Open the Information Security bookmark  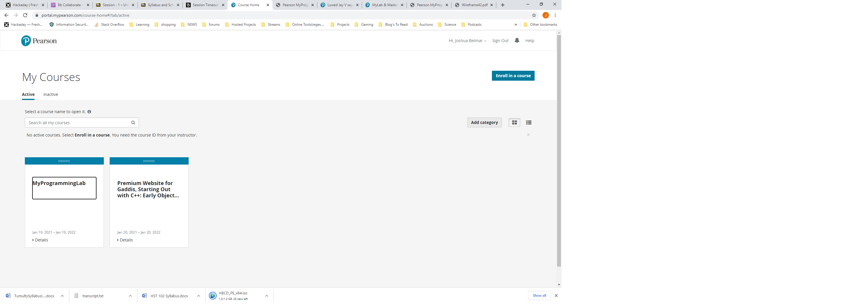[x=69, y=25]
